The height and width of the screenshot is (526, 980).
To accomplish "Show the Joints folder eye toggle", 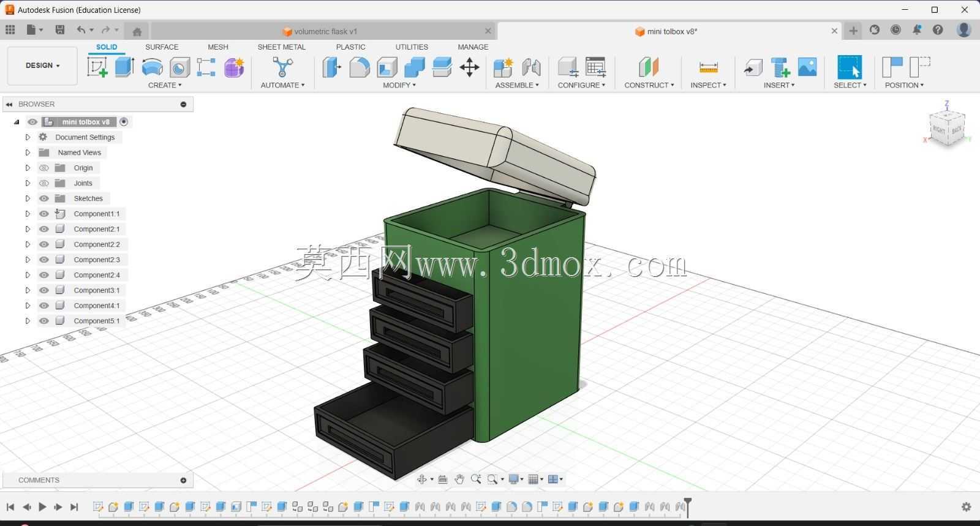I will (44, 183).
